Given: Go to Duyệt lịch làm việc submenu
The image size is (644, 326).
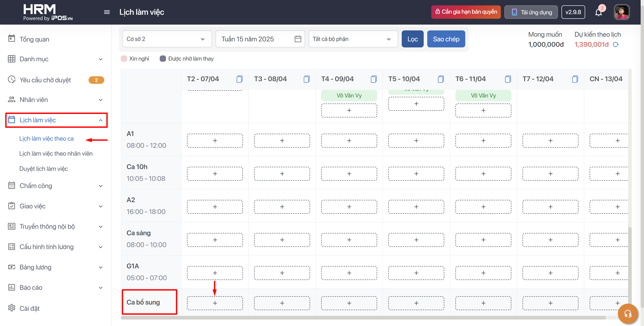Looking at the screenshot, I should [x=43, y=169].
